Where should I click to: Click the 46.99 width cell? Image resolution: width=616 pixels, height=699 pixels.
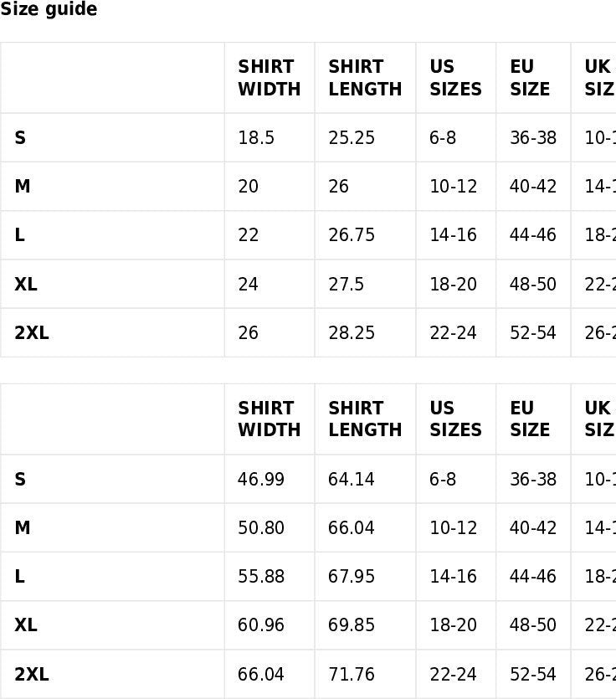[x=261, y=480]
